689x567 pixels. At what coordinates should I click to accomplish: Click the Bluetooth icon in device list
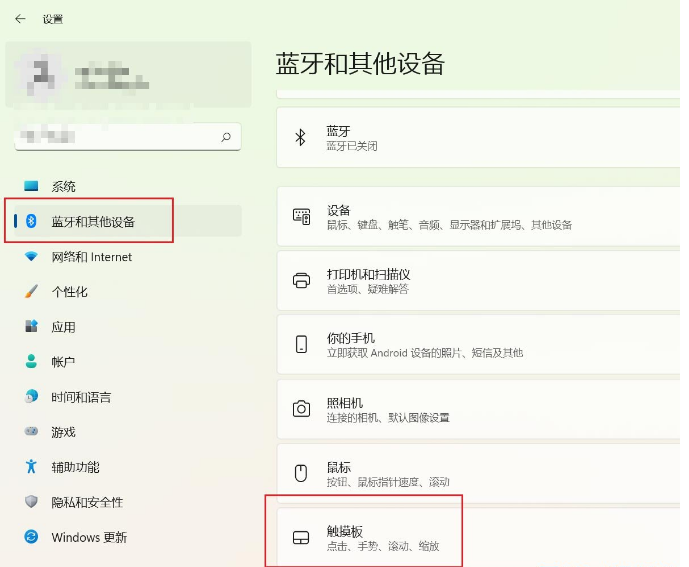301,138
